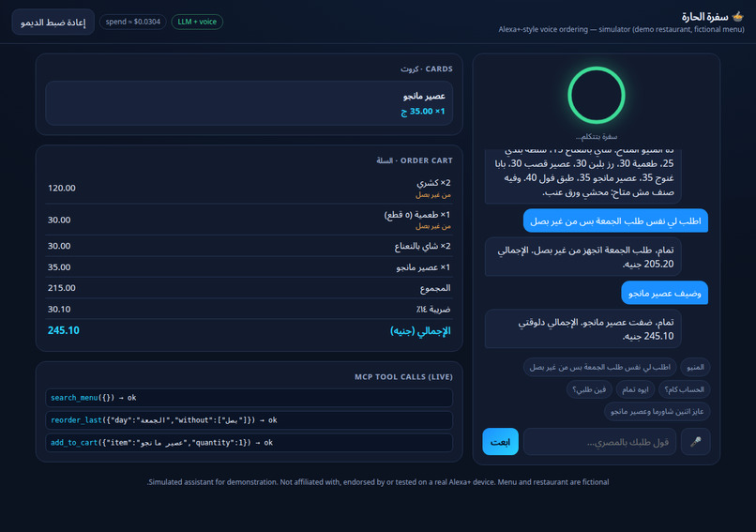Click the 245.10 total amount

click(64, 330)
